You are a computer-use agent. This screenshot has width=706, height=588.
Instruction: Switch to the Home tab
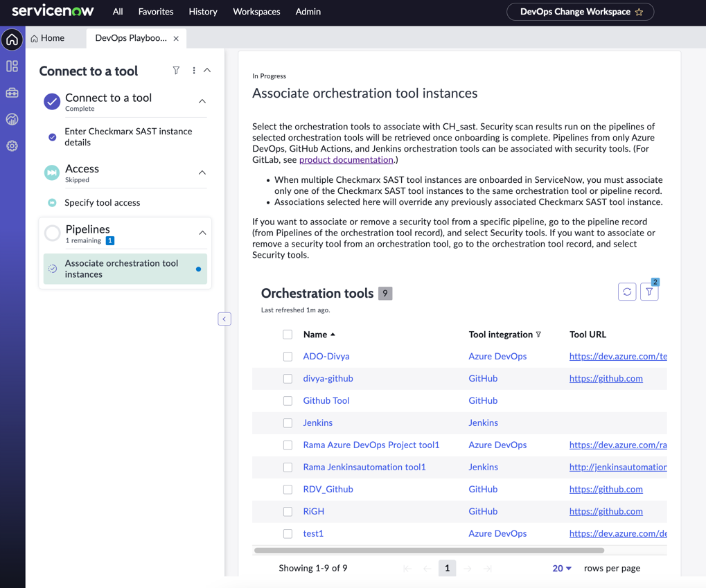pyautogui.click(x=48, y=38)
